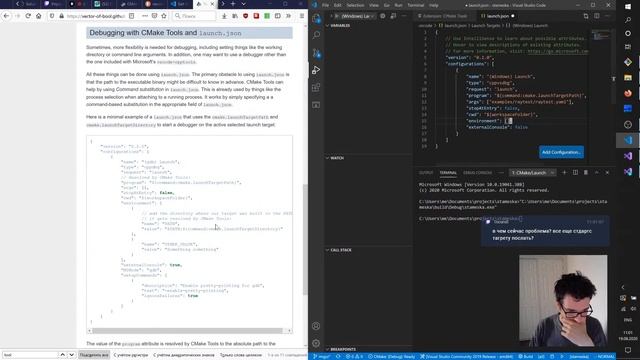Go to Firefox home page
640x360 pixels.
click(x=39, y=16)
